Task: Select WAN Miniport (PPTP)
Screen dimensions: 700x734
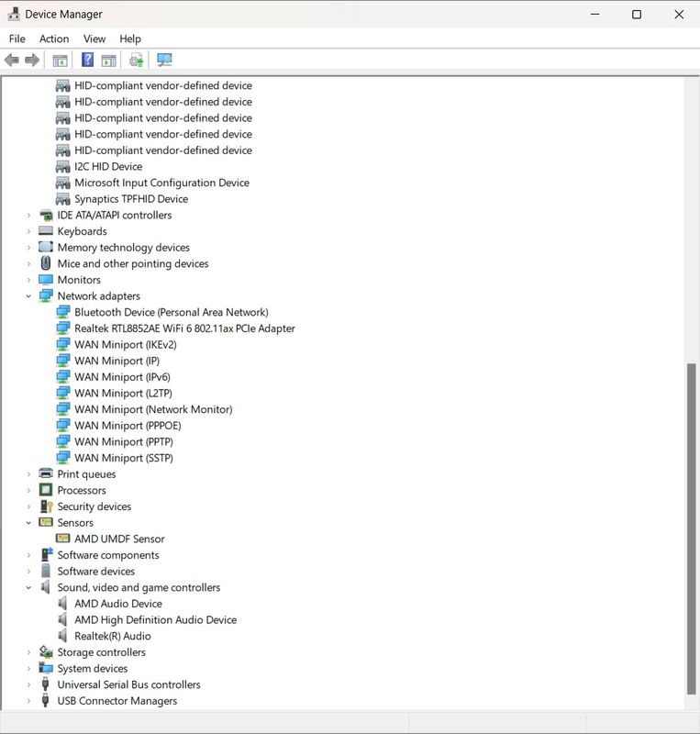Action: click(x=124, y=441)
